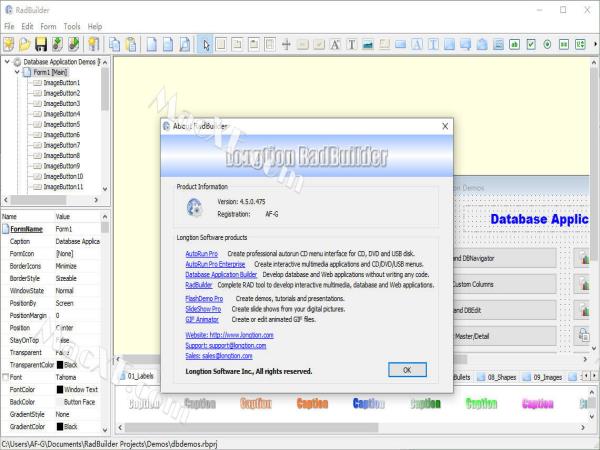Screen dimensions: 600x450
Task: Pick the solid orange Caption style thumbnail
Action: point(312,403)
